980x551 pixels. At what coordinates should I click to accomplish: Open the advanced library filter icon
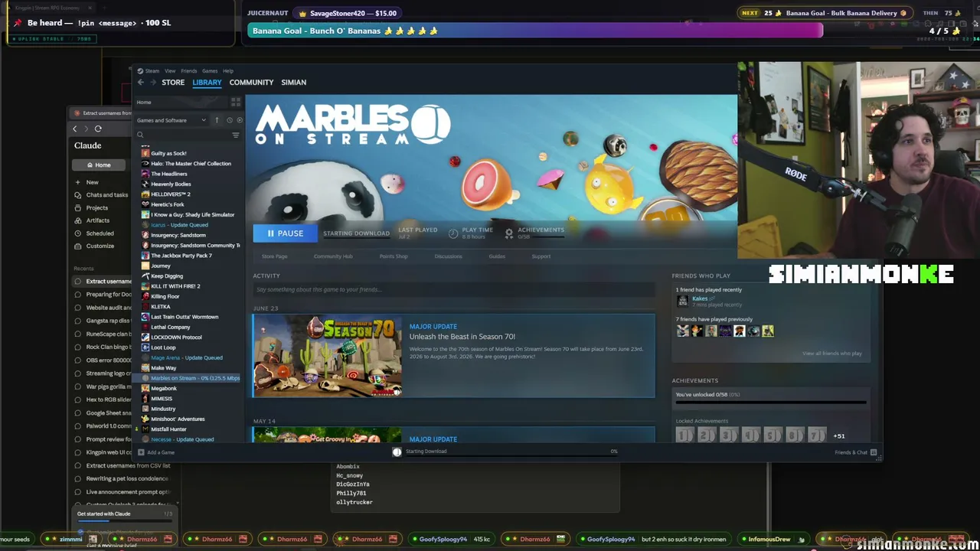pyautogui.click(x=236, y=135)
